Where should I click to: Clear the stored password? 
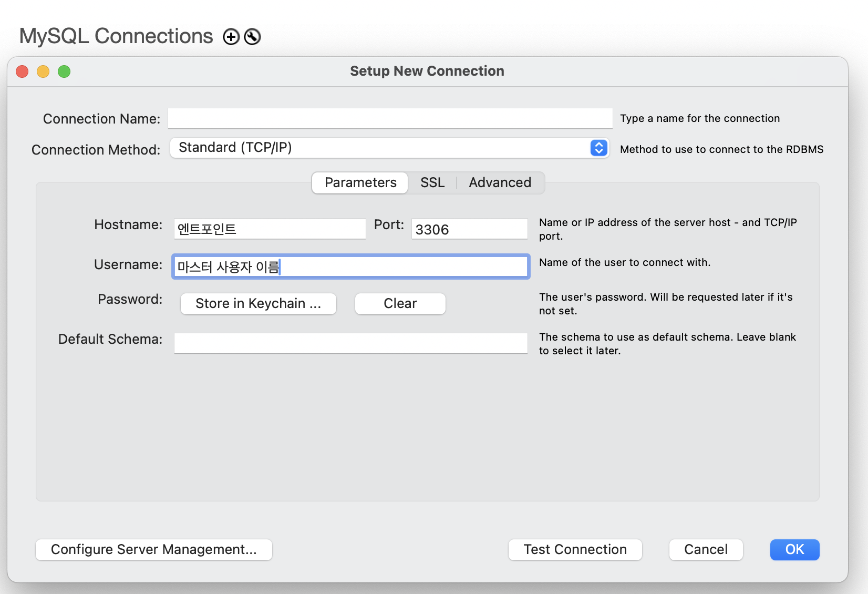(x=400, y=304)
